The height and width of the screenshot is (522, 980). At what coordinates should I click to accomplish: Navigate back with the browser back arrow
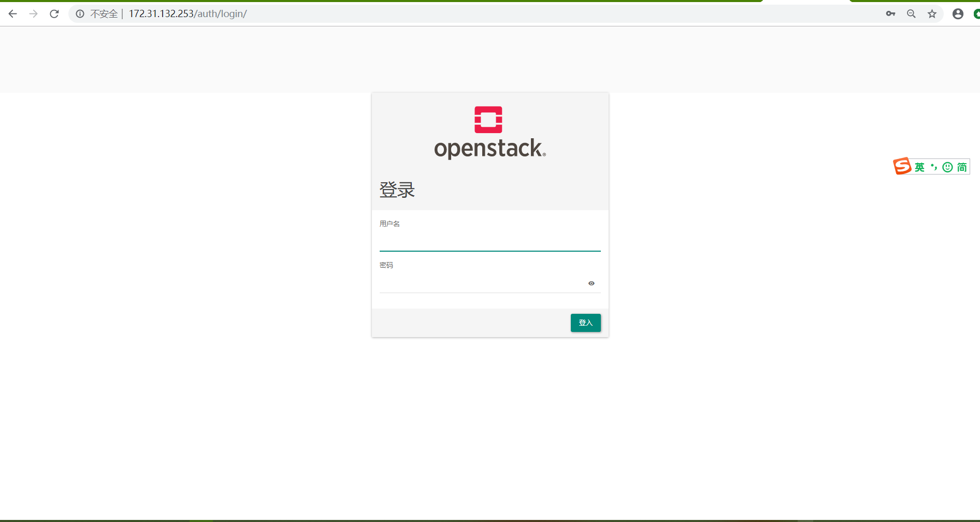coord(12,13)
